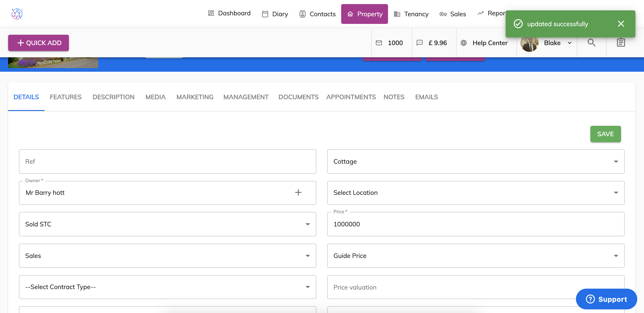Open the clipboard notes icon
Screen dimensions: 644x313
pos(621,43)
